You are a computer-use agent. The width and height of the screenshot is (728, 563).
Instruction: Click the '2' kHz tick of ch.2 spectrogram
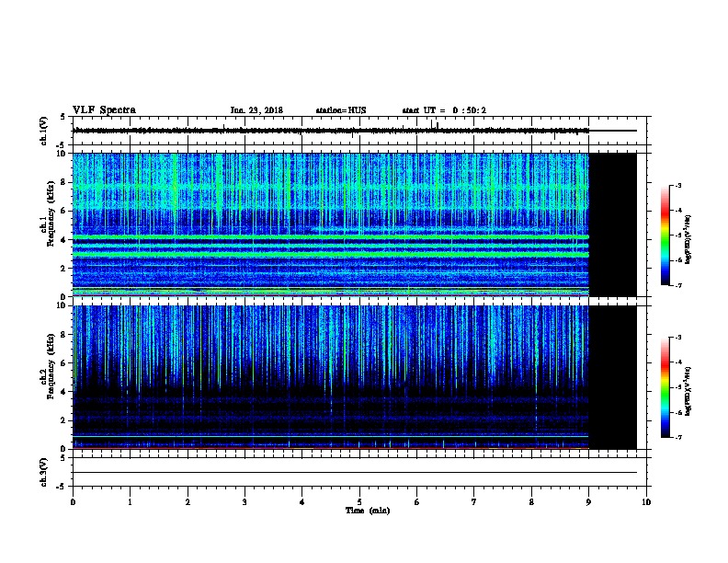(x=63, y=420)
